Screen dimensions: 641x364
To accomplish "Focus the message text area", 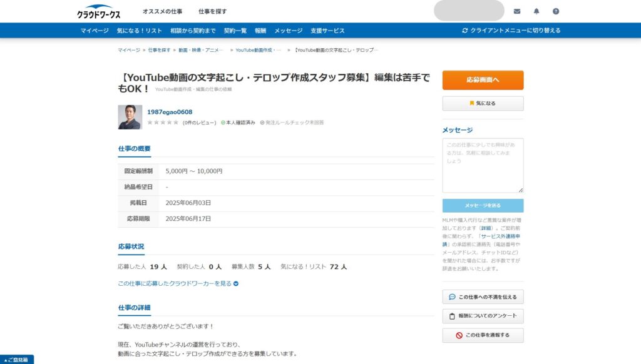I will tap(483, 166).
